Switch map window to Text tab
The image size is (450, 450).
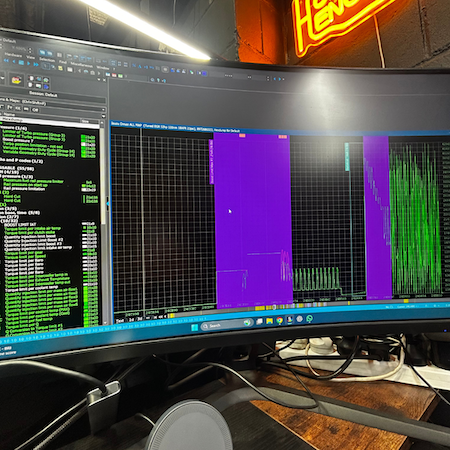(120, 320)
